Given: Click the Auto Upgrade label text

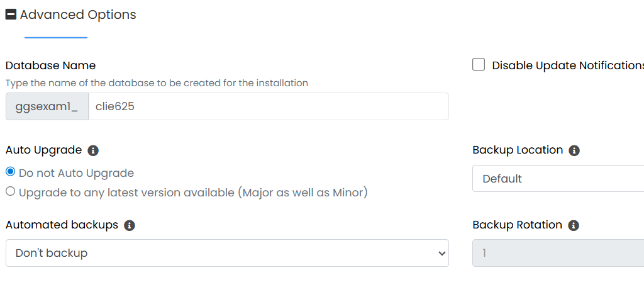Looking at the screenshot, I should pos(43,150).
